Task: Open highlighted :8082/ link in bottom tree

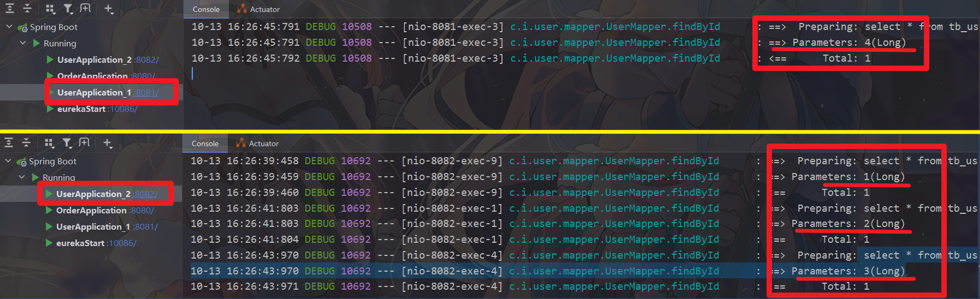Action: [145, 194]
